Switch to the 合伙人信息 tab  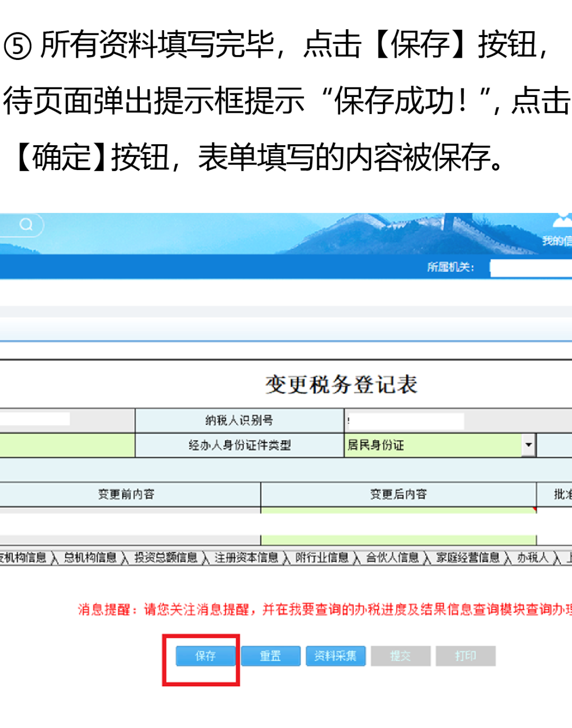pyautogui.click(x=392, y=557)
